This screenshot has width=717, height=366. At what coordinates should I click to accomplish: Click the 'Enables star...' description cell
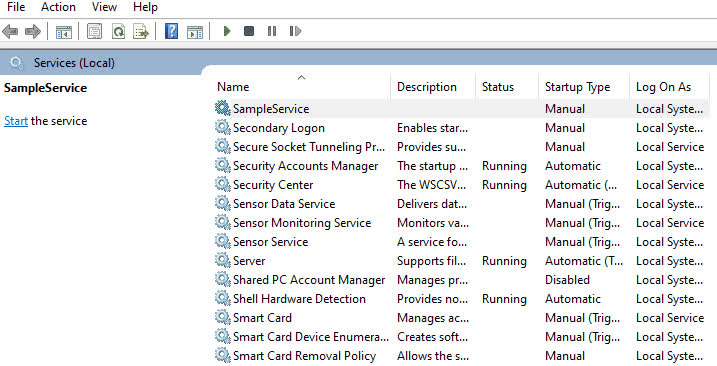(432, 128)
